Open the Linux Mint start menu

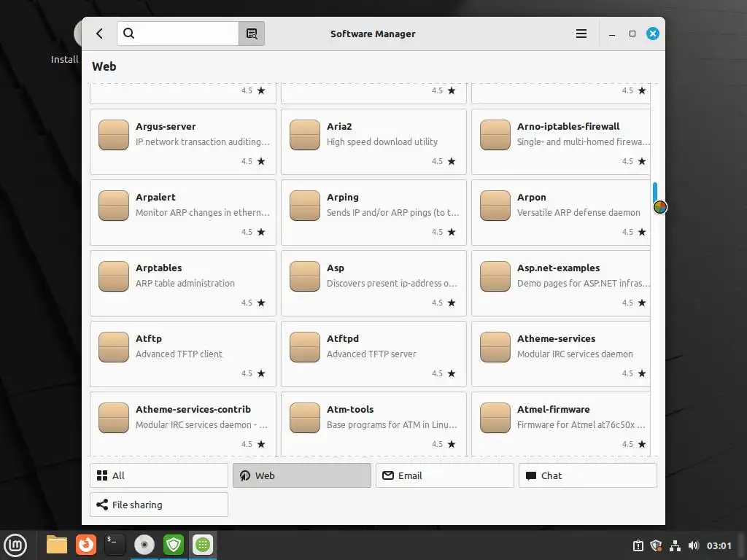(15, 545)
